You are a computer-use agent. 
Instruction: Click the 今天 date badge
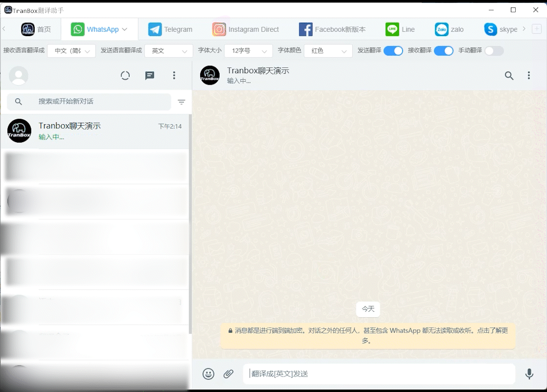point(368,309)
